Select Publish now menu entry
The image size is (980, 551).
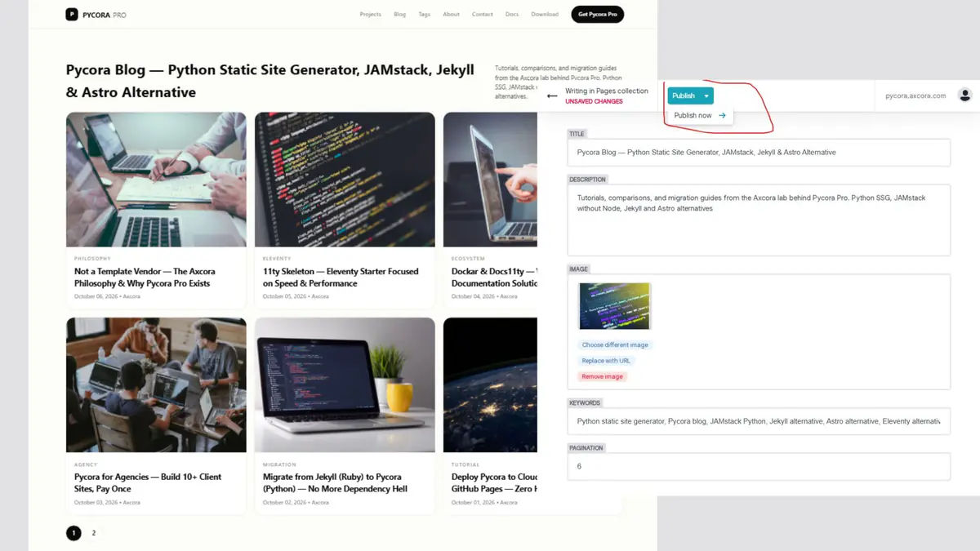(700, 116)
